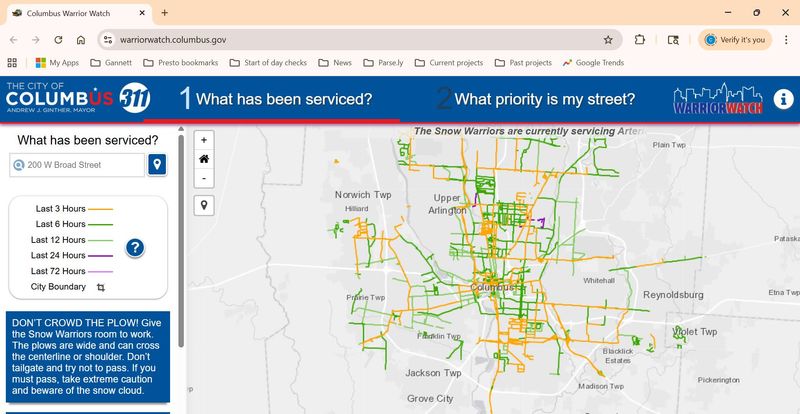Image resolution: width=800 pixels, height=414 pixels.
Task: Switch to What has been serviced tab
Action: (x=276, y=99)
